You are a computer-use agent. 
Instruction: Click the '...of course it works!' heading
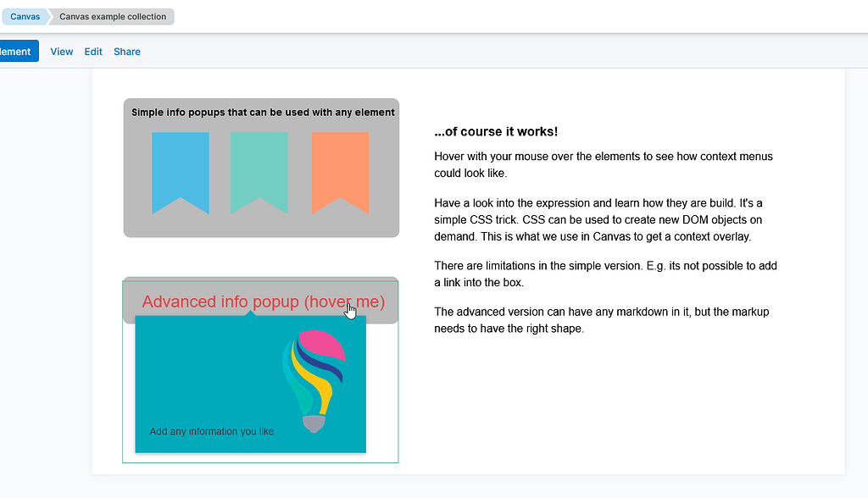pyautogui.click(x=496, y=131)
